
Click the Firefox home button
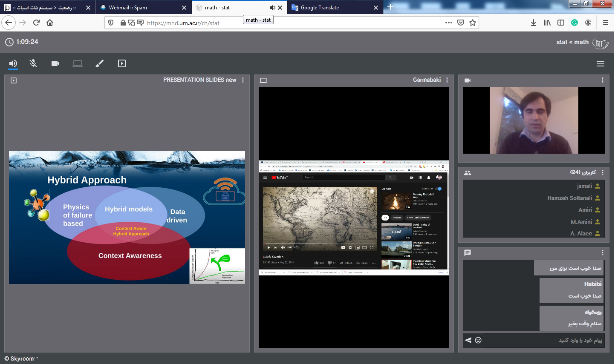pyautogui.click(x=50, y=23)
